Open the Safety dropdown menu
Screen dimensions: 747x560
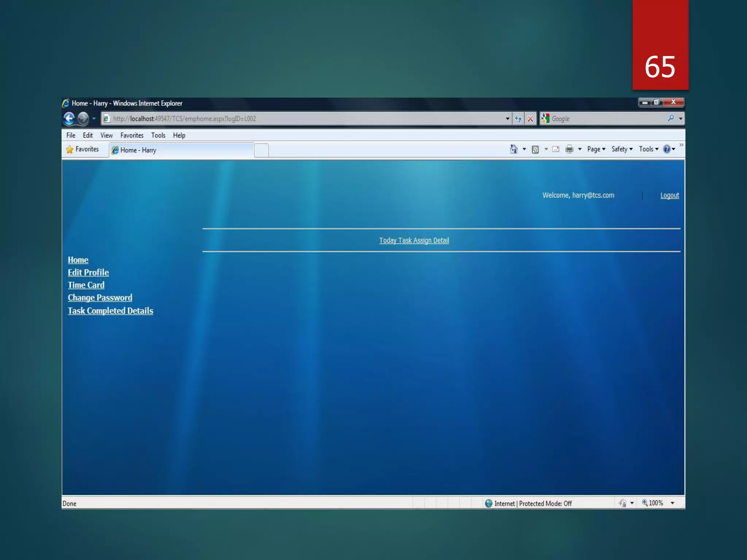(x=622, y=149)
